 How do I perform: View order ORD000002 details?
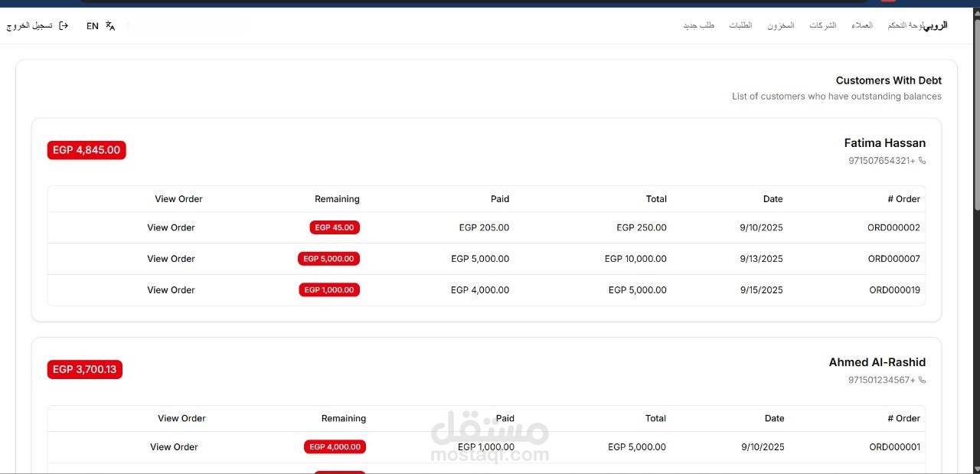[x=171, y=227]
